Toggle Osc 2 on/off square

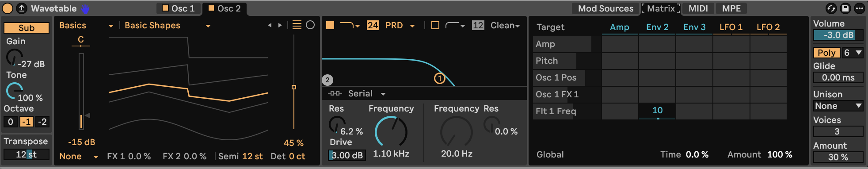pyautogui.click(x=211, y=8)
